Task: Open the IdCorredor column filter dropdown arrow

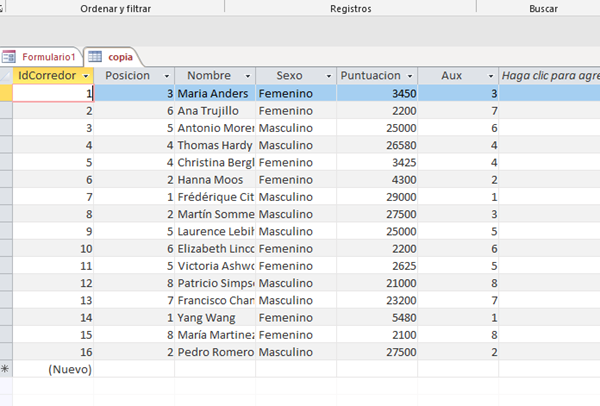Action: pyautogui.click(x=87, y=76)
